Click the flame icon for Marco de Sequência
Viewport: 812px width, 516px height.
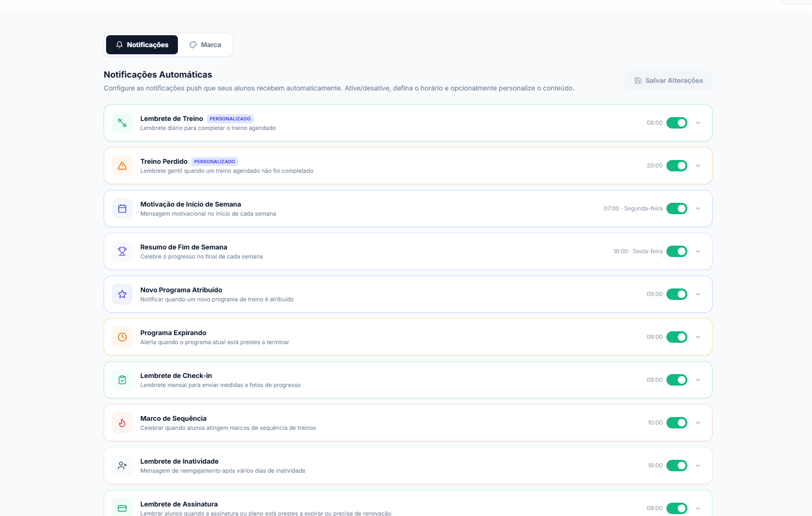[122, 423]
